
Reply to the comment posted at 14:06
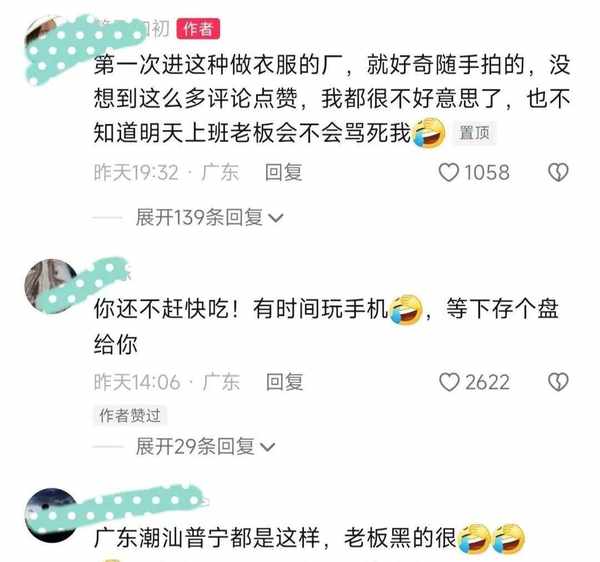click(285, 382)
